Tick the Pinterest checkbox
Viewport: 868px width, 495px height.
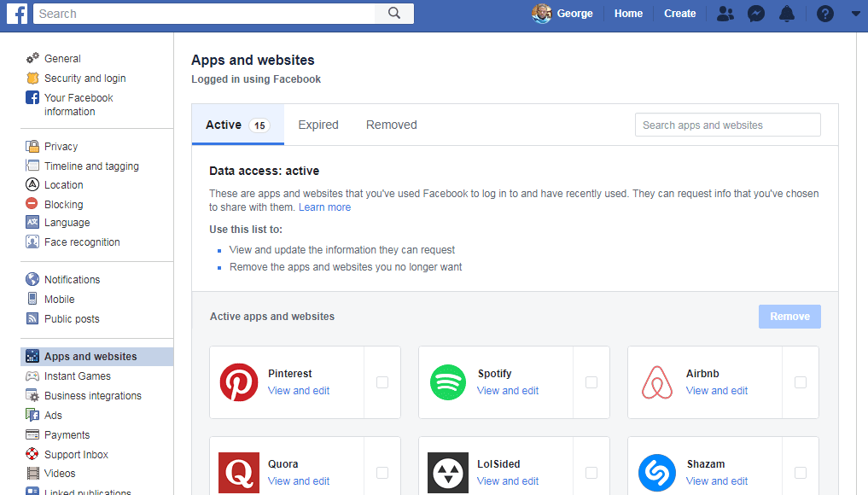click(382, 382)
